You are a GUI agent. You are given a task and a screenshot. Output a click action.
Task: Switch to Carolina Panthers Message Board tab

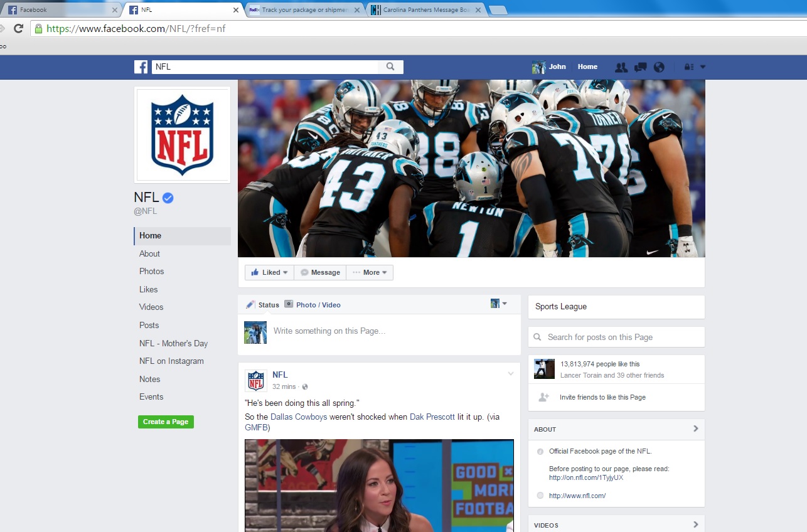pos(427,10)
